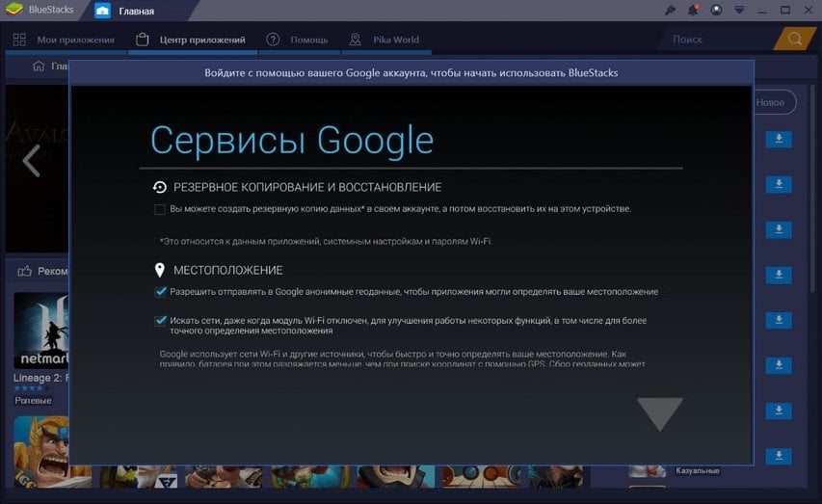Click the Мои приложения grid icon
The height and width of the screenshot is (504, 822).
[19, 40]
